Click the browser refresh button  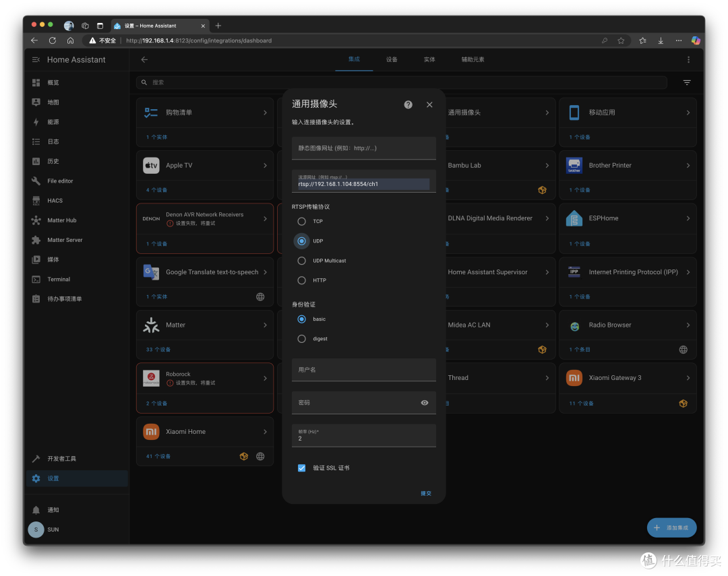click(x=53, y=40)
